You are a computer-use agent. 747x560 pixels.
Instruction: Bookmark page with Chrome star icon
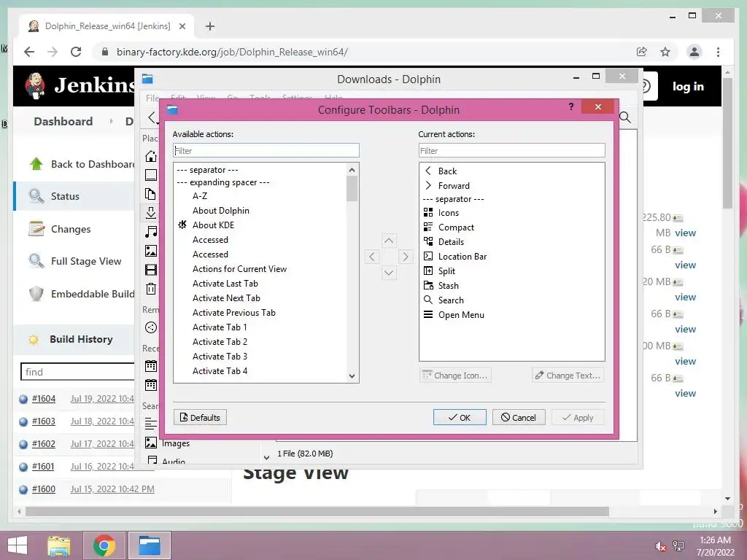665,52
